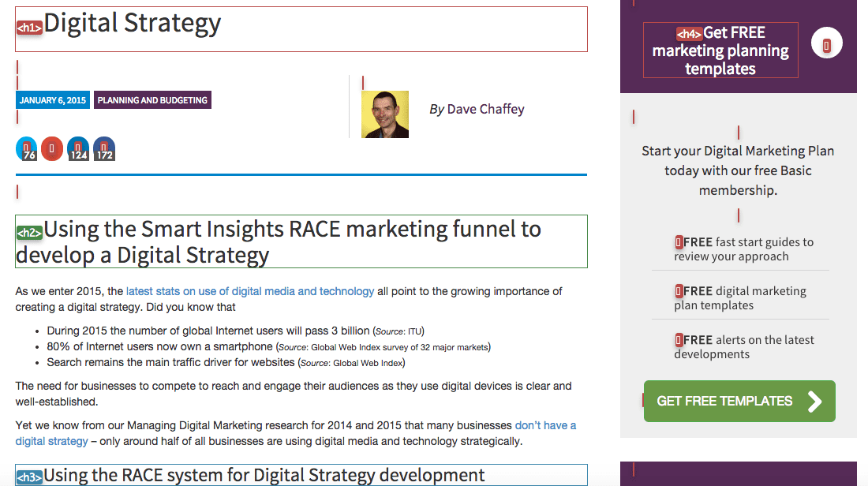Open the JANUARY 6, 2015 date tag

point(53,100)
